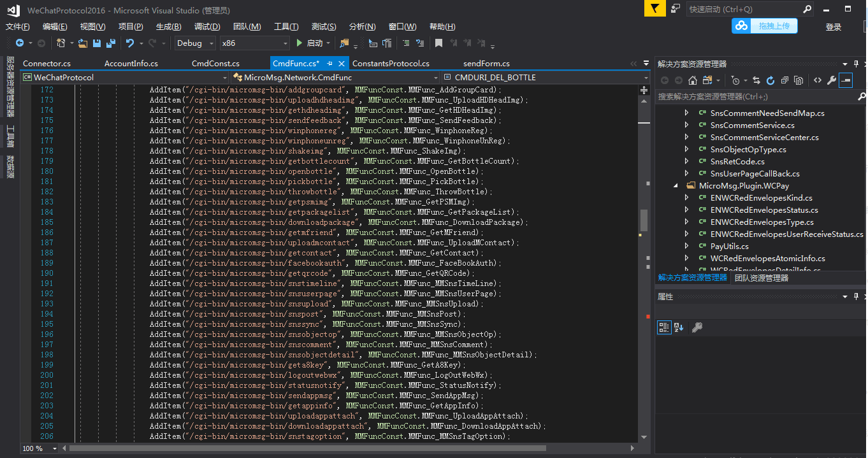Screen dimensions: 868x458
Task: Switch to the ConstantsProtocol.cs tab
Action: pyautogui.click(x=391, y=64)
